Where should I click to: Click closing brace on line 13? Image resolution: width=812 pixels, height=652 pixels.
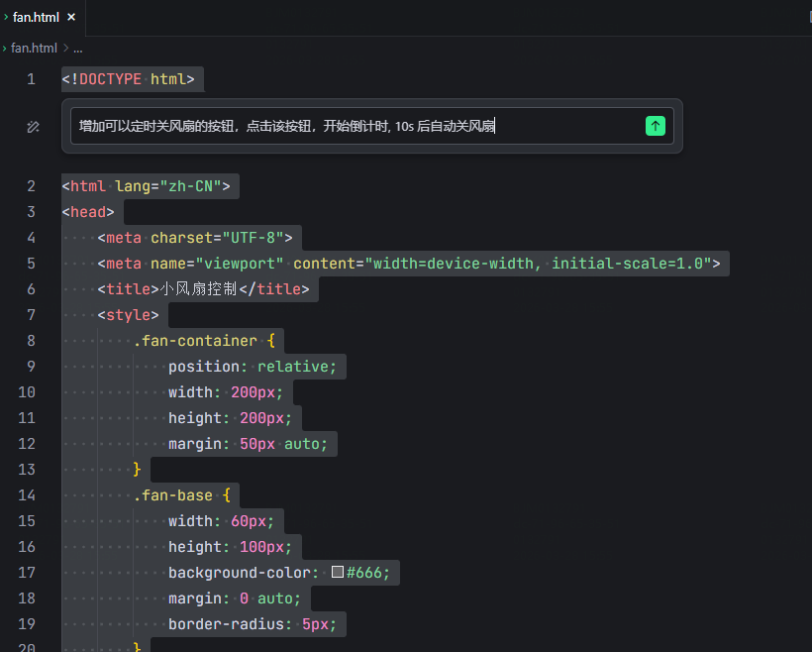[137, 469]
